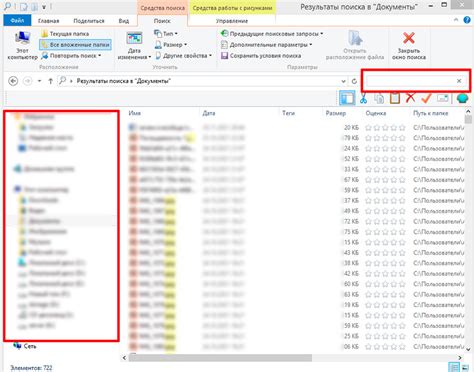Rate the 24 КБ file three stars
474x372 pixels.
[385, 148]
